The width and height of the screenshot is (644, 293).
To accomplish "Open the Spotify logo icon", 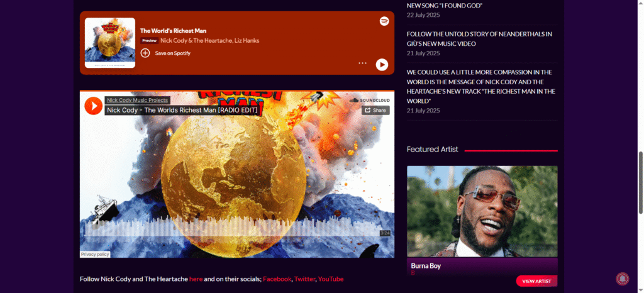I will [x=384, y=21].
